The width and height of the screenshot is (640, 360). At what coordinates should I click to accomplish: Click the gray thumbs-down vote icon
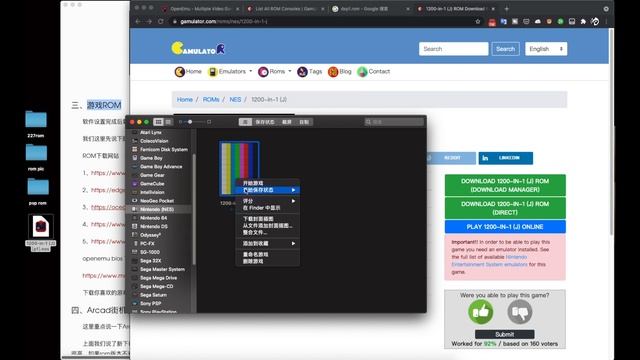[520, 312]
